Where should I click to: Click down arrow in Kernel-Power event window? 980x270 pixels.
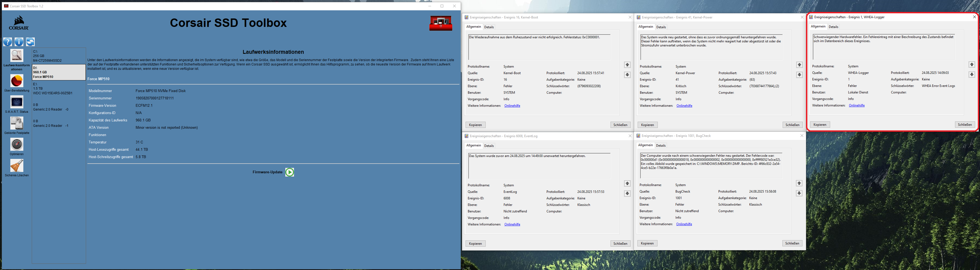point(799,75)
